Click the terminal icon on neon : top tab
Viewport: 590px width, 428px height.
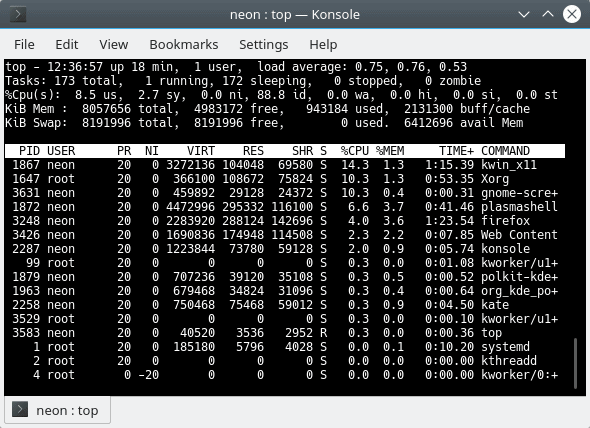(20, 409)
